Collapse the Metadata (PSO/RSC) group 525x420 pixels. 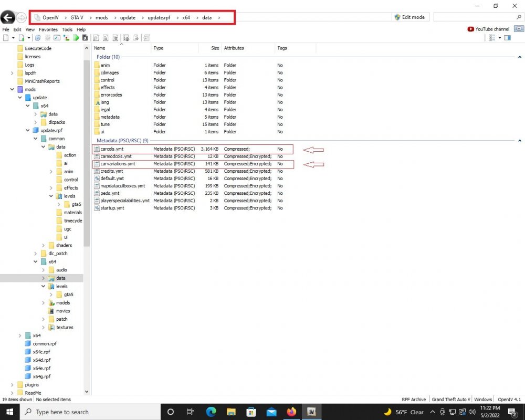[x=519, y=141]
